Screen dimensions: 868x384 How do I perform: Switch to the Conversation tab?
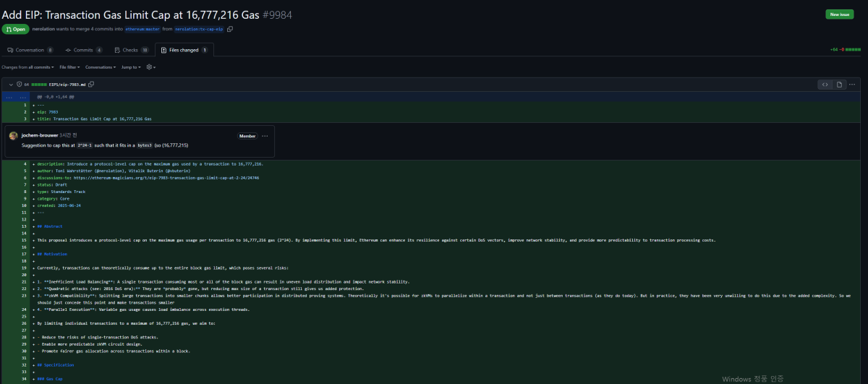[x=30, y=50]
